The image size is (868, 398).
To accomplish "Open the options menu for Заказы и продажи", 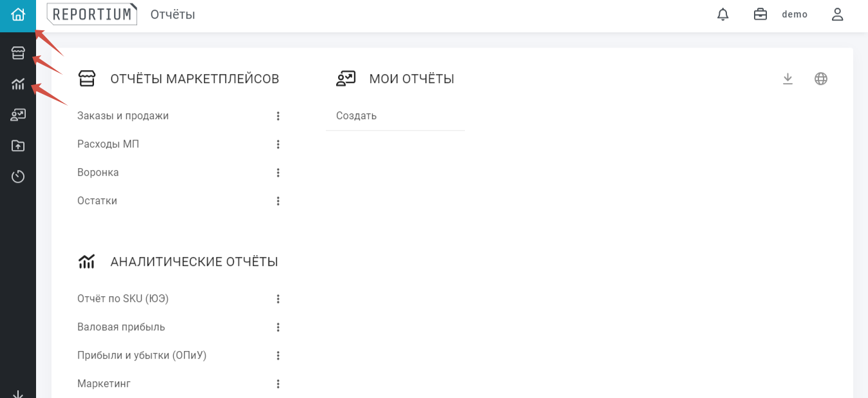I will pyautogui.click(x=278, y=116).
